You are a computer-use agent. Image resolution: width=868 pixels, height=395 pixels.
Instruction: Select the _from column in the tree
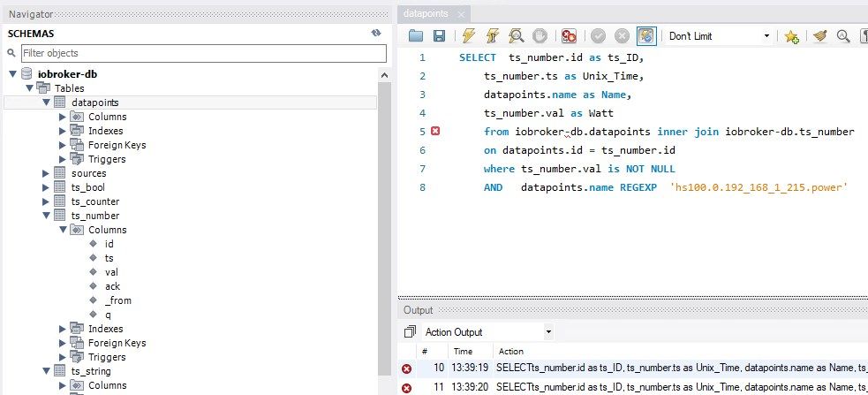pyautogui.click(x=118, y=300)
